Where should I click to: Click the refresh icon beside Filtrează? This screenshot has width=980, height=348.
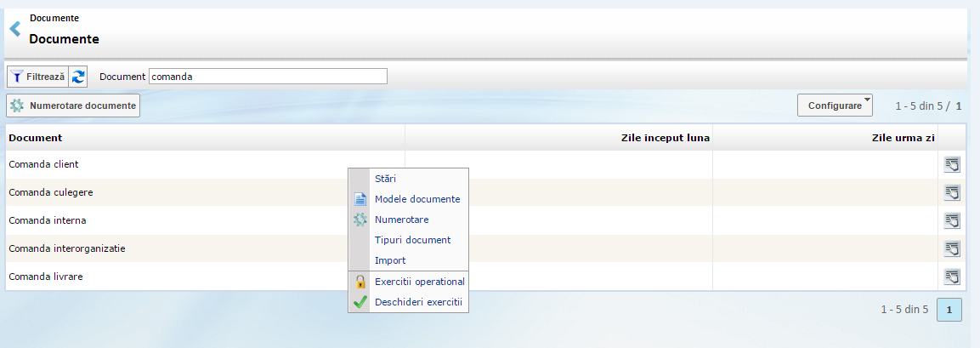(78, 77)
